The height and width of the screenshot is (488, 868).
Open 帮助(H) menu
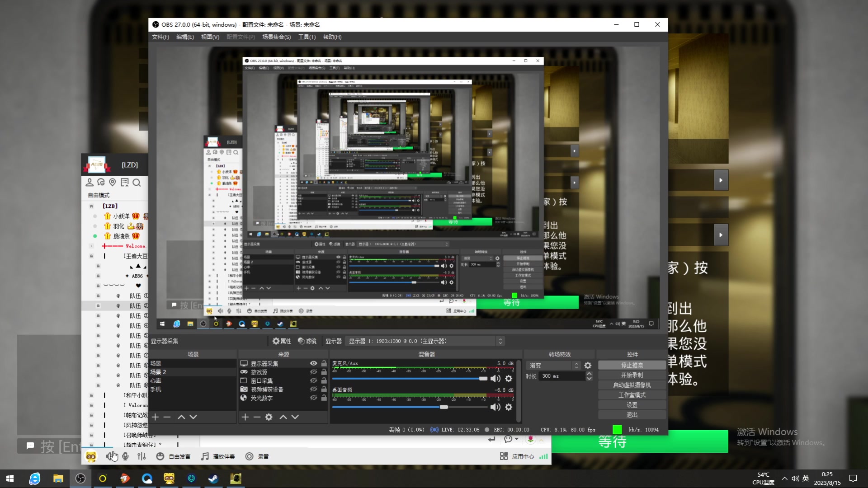(x=332, y=37)
